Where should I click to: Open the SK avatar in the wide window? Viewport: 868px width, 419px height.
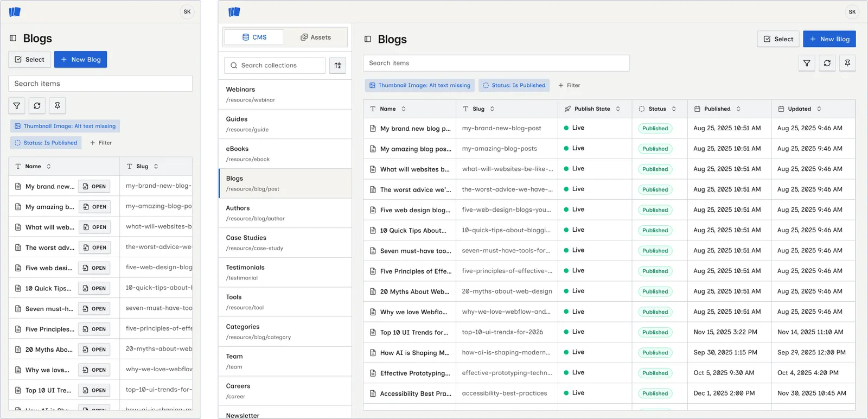tap(852, 11)
